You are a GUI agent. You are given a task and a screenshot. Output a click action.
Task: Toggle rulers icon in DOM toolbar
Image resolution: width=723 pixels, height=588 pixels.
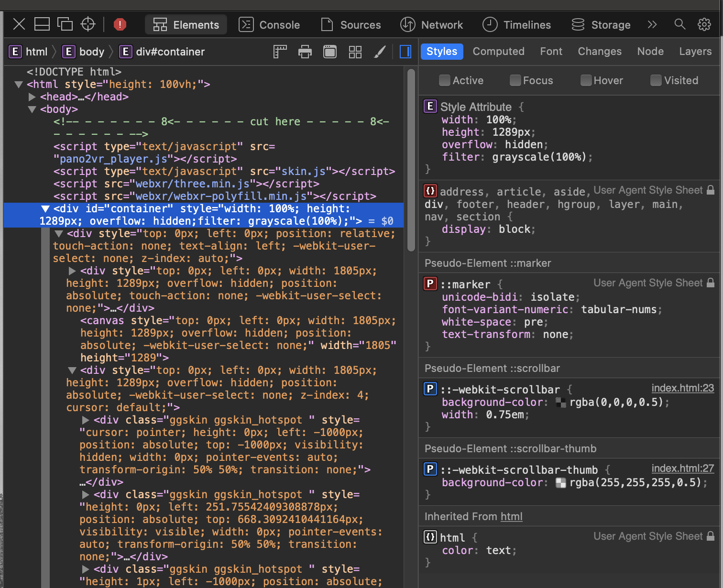[x=280, y=52]
